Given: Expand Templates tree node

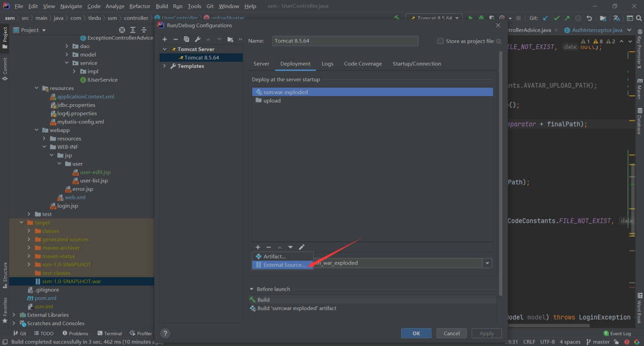Looking at the screenshot, I should (164, 66).
